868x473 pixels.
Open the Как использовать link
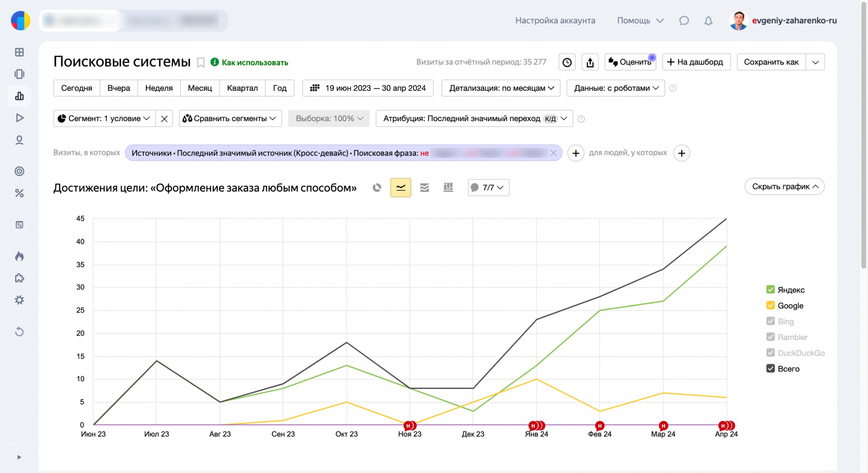(x=254, y=62)
